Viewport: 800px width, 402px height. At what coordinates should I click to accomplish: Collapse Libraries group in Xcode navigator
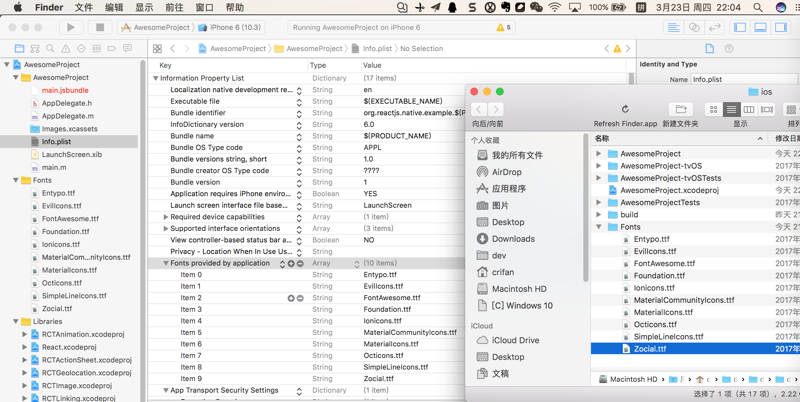[16, 321]
